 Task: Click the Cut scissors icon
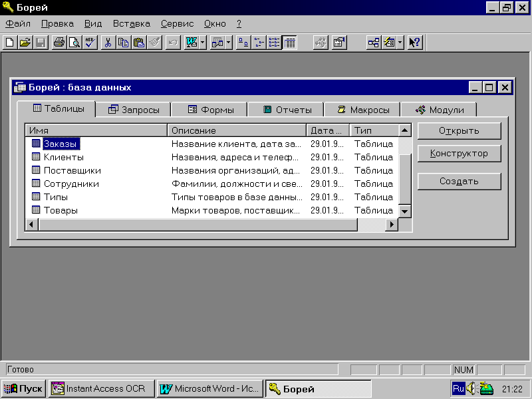(108, 43)
